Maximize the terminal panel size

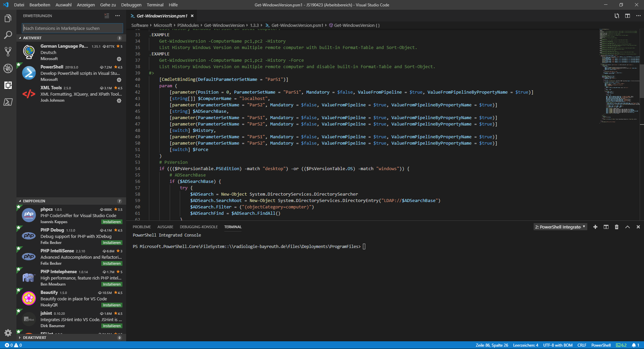628,227
